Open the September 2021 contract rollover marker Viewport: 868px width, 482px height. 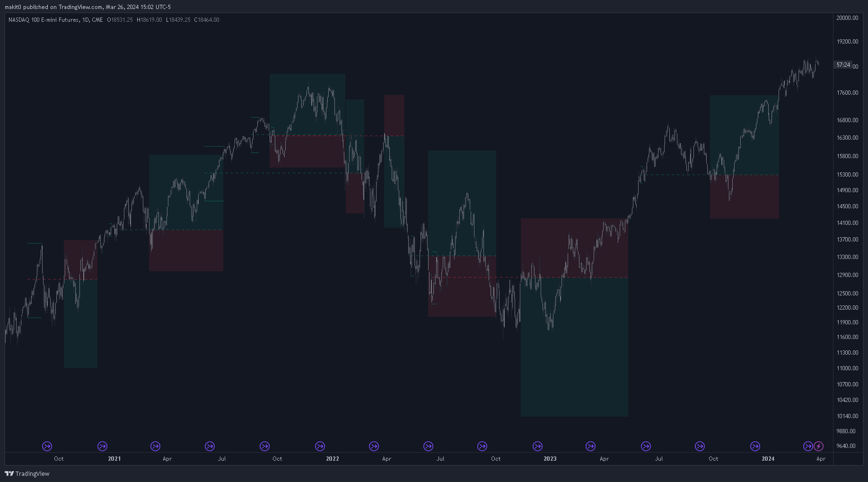[x=264, y=446]
